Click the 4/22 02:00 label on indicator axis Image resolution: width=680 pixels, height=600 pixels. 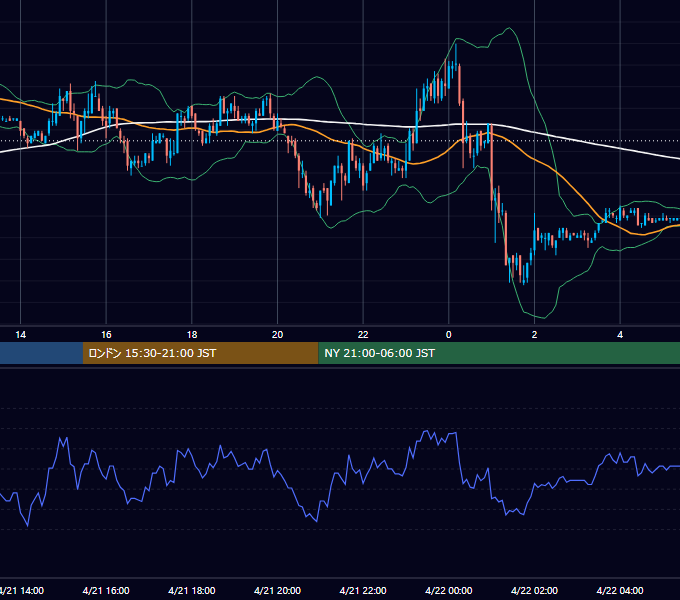(x=534, y=590)
